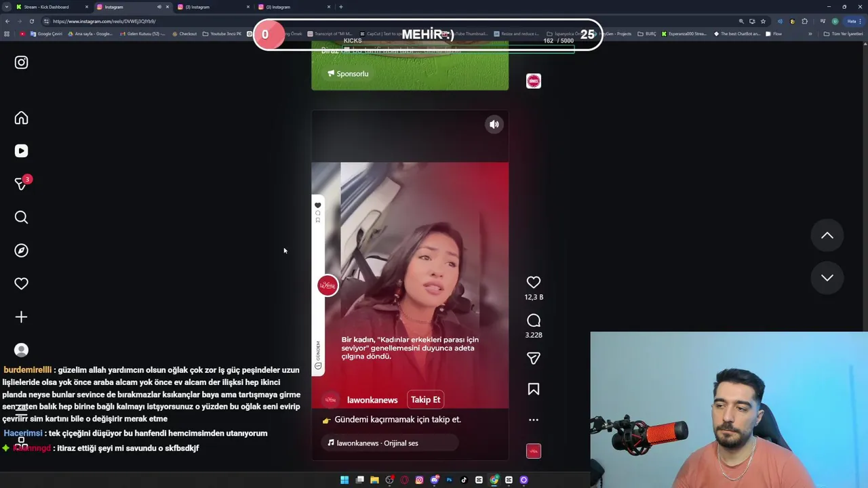The image size is (868, 488).
Task: Open more options three-dot menu
Action: point(534,420)
